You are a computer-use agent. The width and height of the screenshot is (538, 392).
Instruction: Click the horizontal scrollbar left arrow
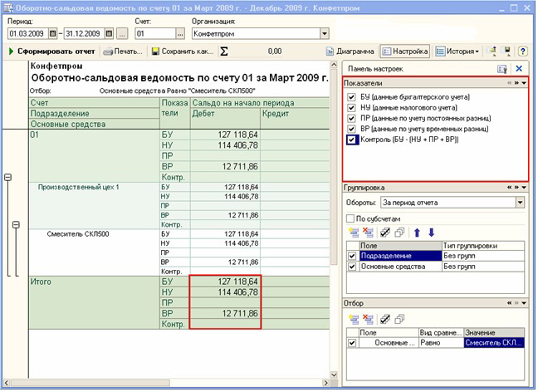(x=6, y=383)
